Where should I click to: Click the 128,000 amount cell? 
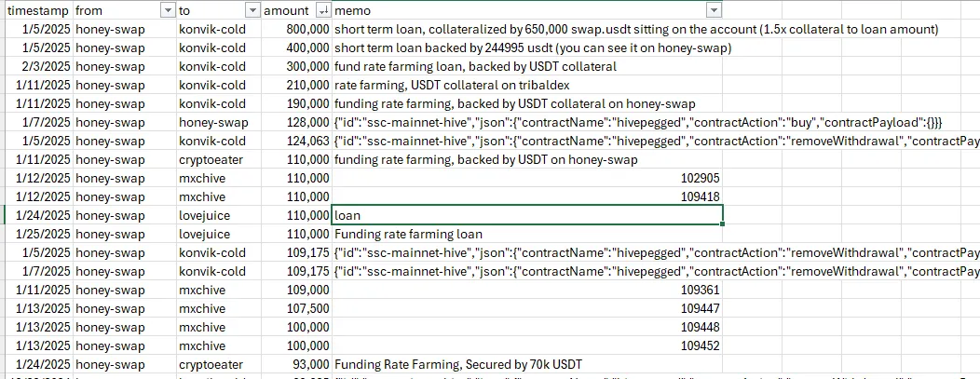coord(296,122)
